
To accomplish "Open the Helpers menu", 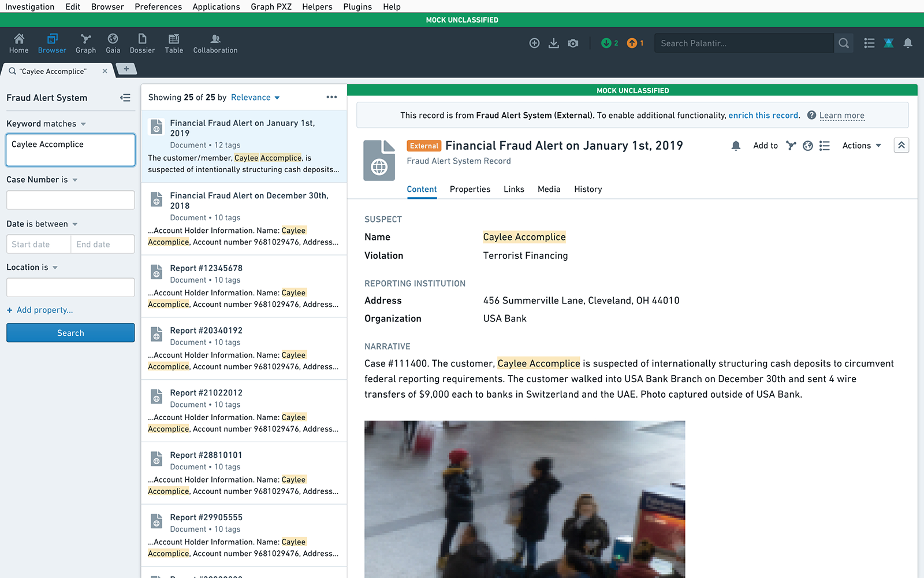I will (x=317, y=6).
